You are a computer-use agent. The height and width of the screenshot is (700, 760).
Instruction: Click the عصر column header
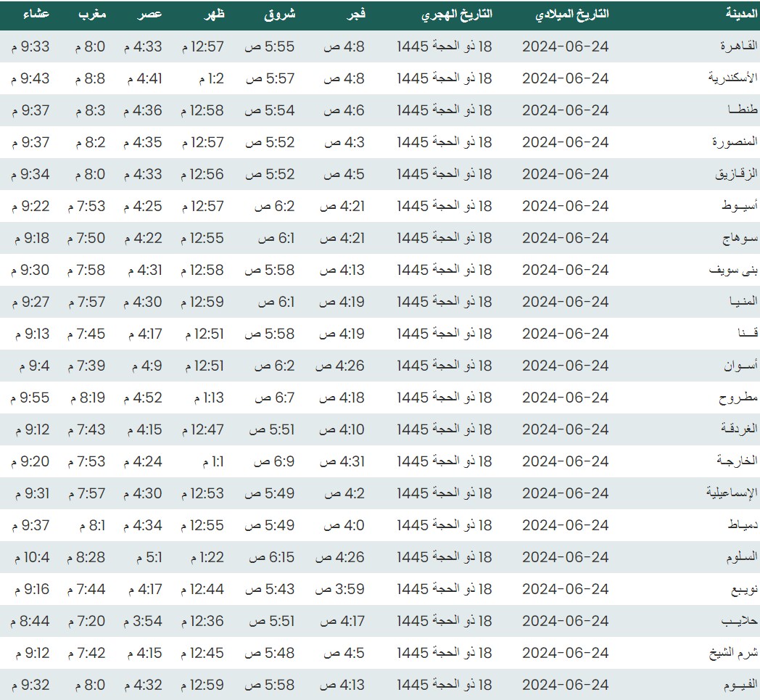(x=151, y=15)
